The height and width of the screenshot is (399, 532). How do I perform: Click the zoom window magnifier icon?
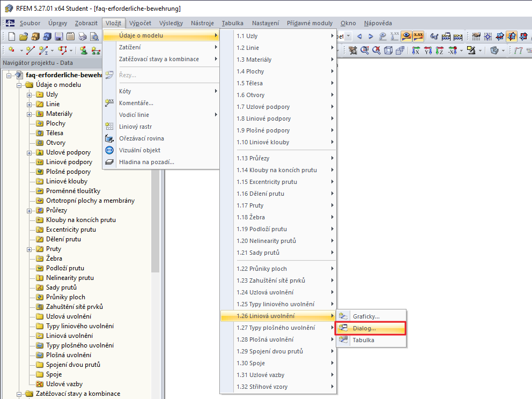point(365,50)
